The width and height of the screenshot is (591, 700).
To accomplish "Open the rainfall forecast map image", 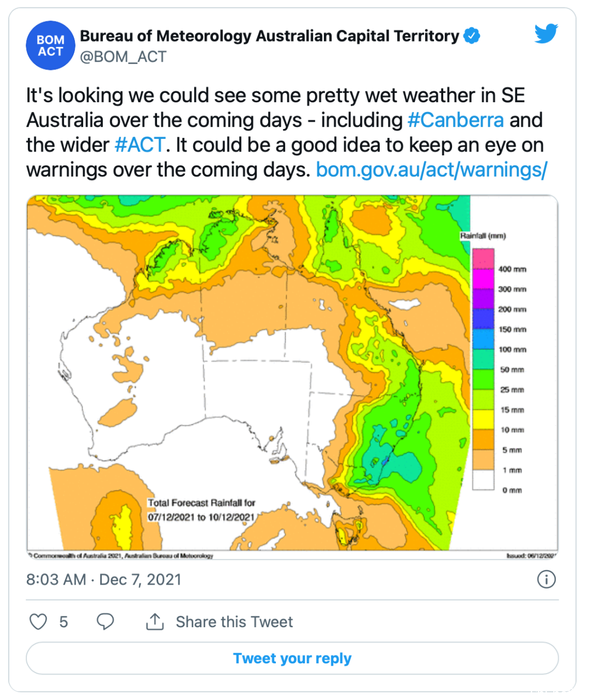I will pyautogui.click(x=292, y=377).
